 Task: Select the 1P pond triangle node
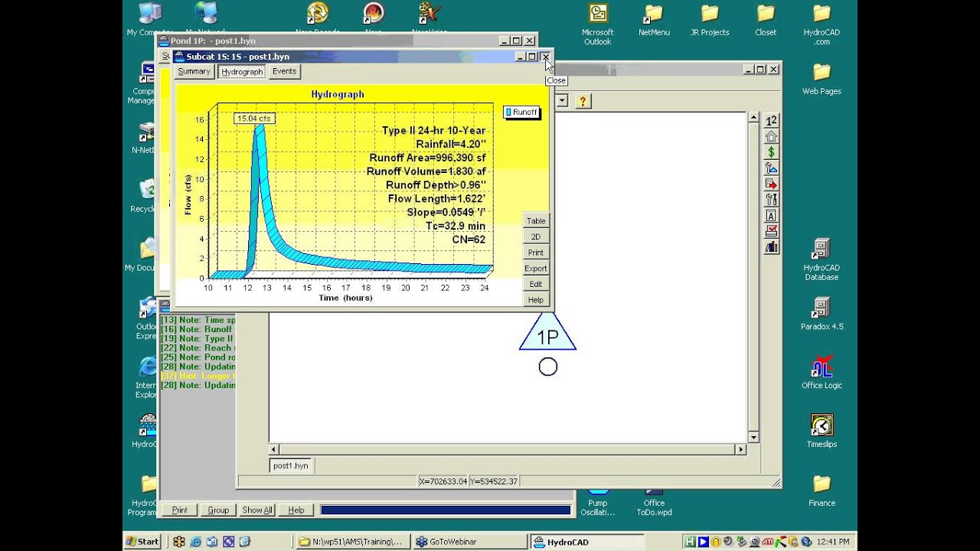[x=547, y=332]
